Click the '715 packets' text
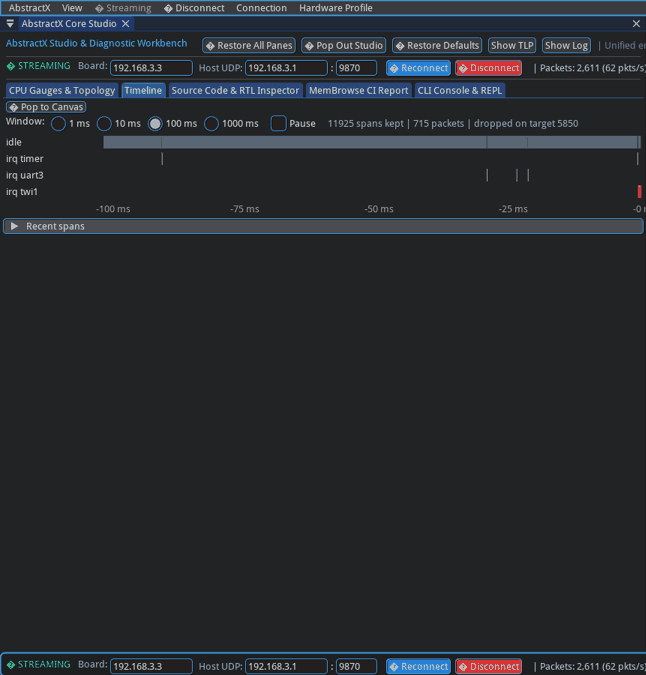The image size is (646, 675). pyautogui.click(x=439, y=124)
